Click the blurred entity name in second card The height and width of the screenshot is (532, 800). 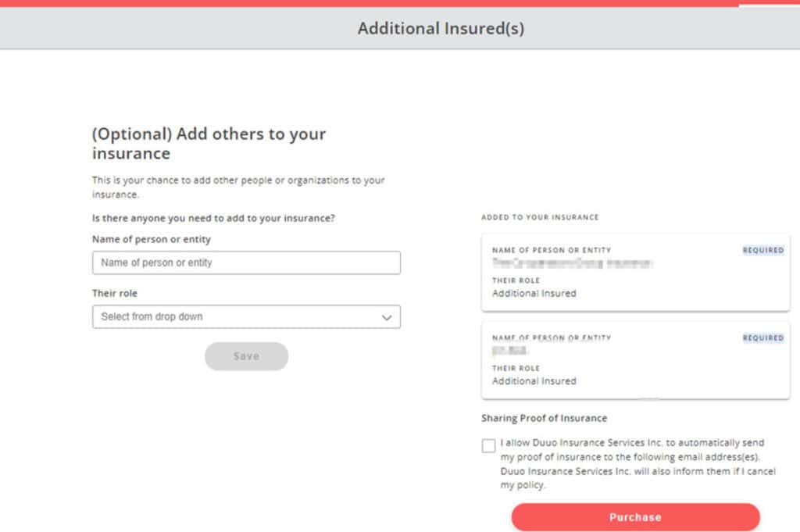coord(509,351)
